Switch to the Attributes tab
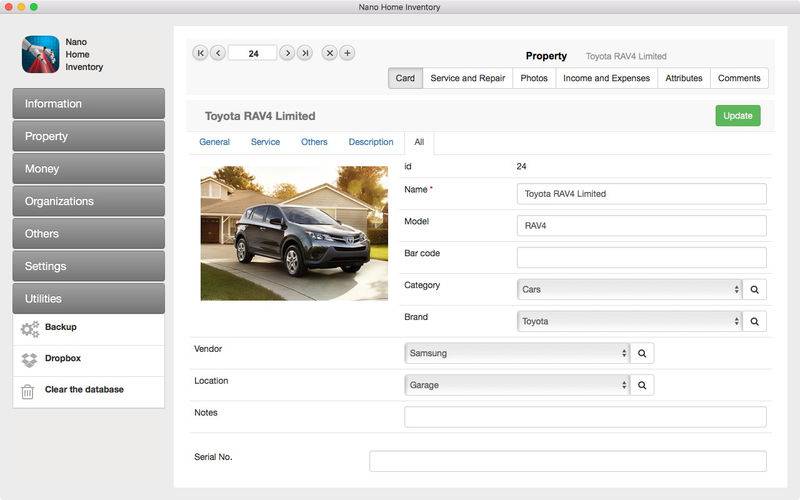The image size is (800, 500). [x=684, y=78]
